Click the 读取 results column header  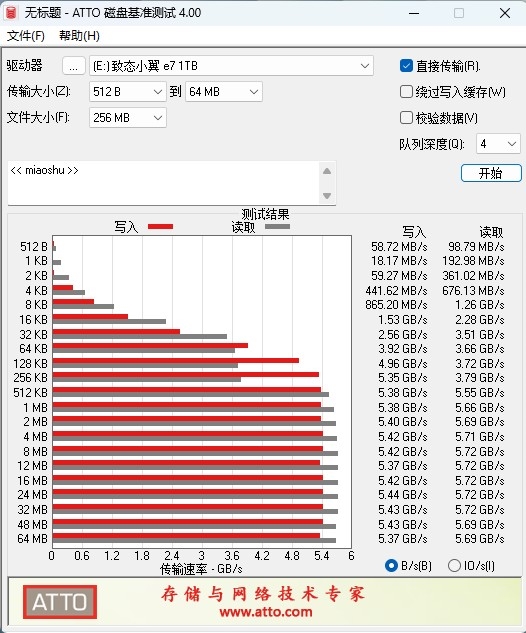[491, 232]
